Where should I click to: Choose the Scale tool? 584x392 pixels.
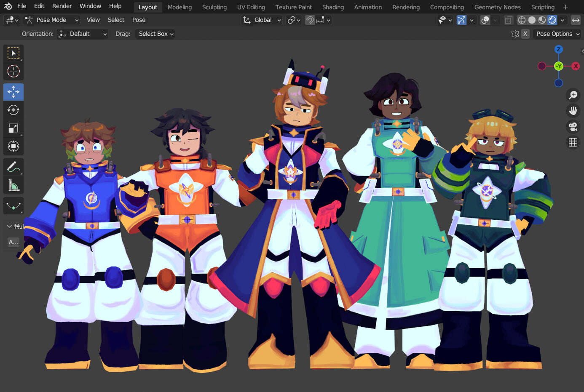tap(13, 128)
